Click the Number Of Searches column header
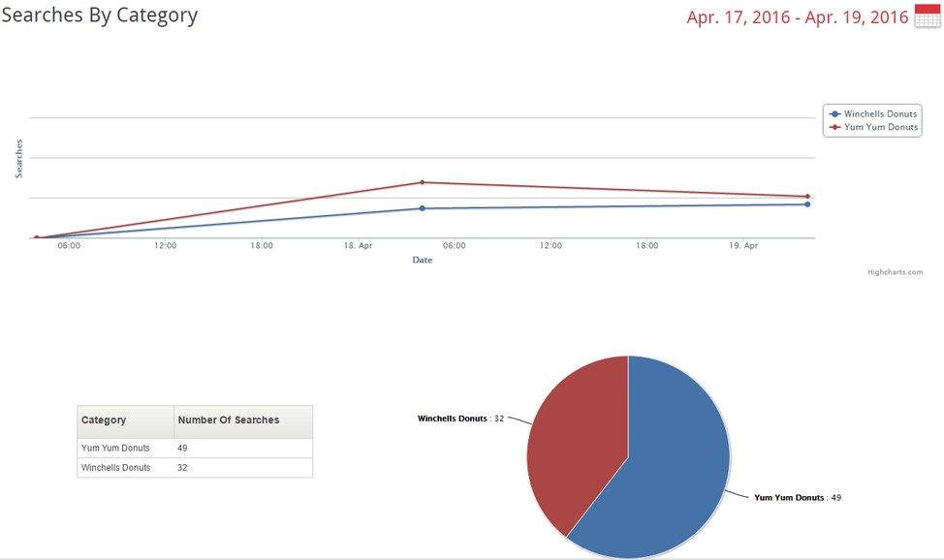The width and height of the screenshot is (944, 560). 243,420
